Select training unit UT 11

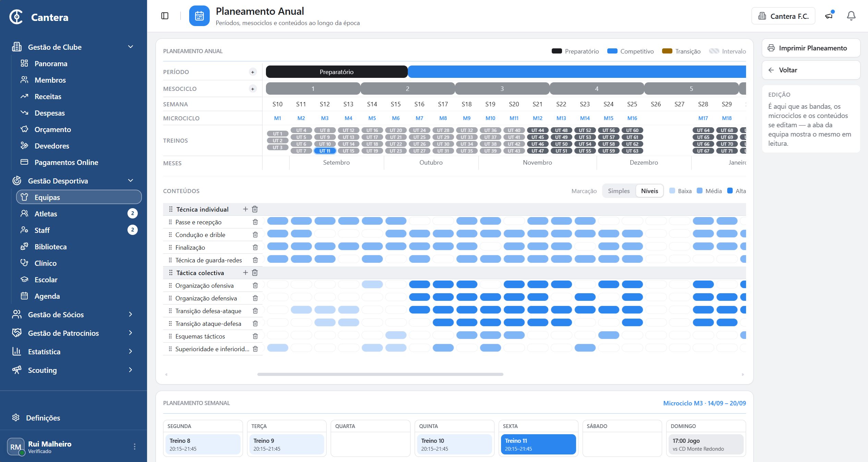pos(325,151)
